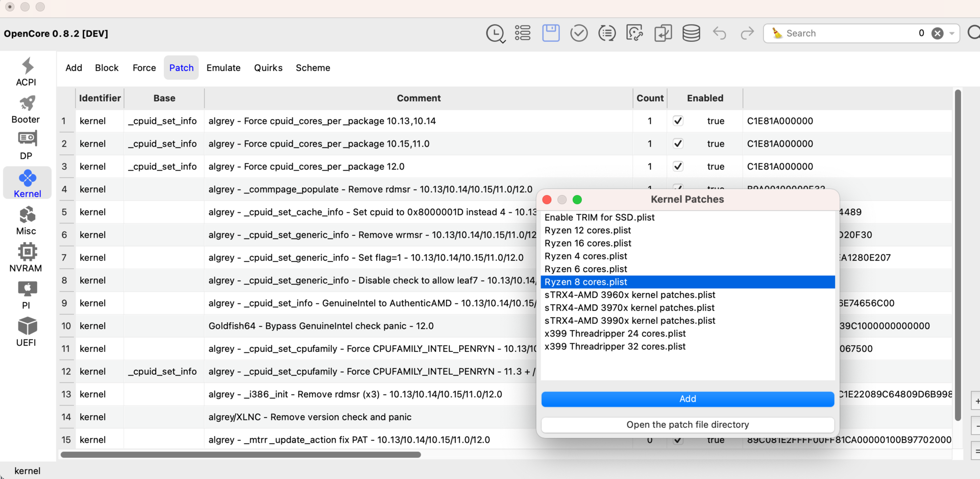Disable the row 3 kernel patch checkbox
The image size is (980, 479).
[678, 166]
